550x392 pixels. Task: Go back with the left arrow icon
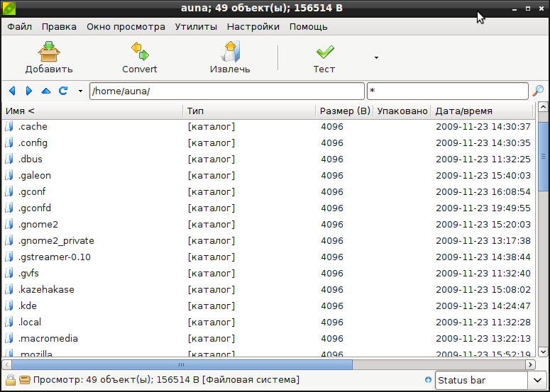coord(12,91)
